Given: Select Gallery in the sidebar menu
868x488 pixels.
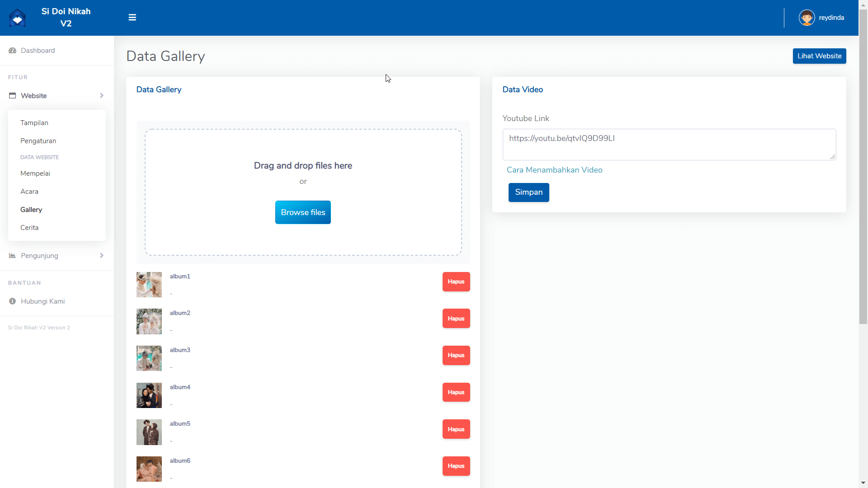Looking at the screenshot, I should click(31, 209).
